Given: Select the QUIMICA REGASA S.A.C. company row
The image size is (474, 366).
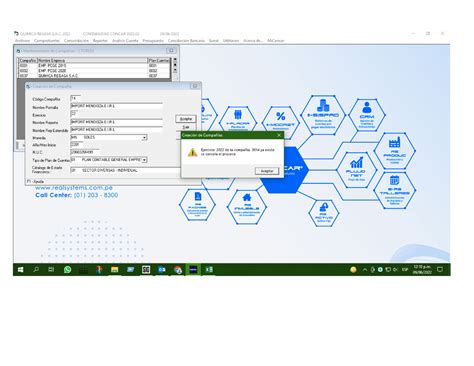Looking at the screenshot, I should (x=94, y=76).
